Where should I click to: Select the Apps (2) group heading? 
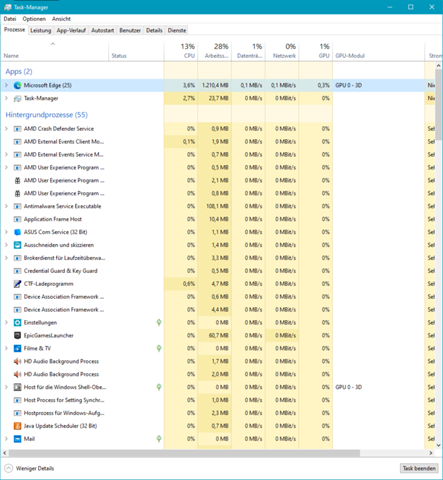(19, 71)
